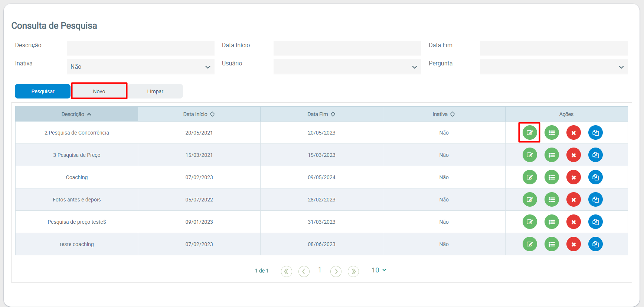Copy the 2 Pesquisa de Concorrência survey

click(595, 133)
